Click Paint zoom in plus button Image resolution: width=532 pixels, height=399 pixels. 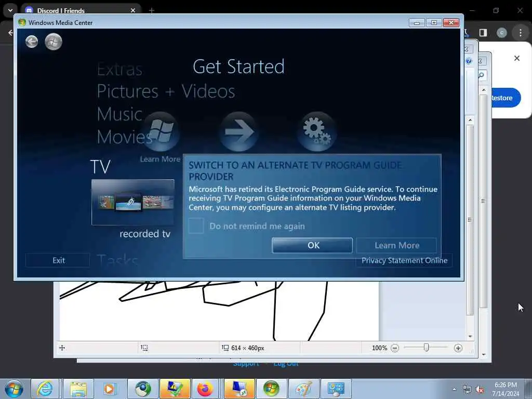click(x=458, y=348)
